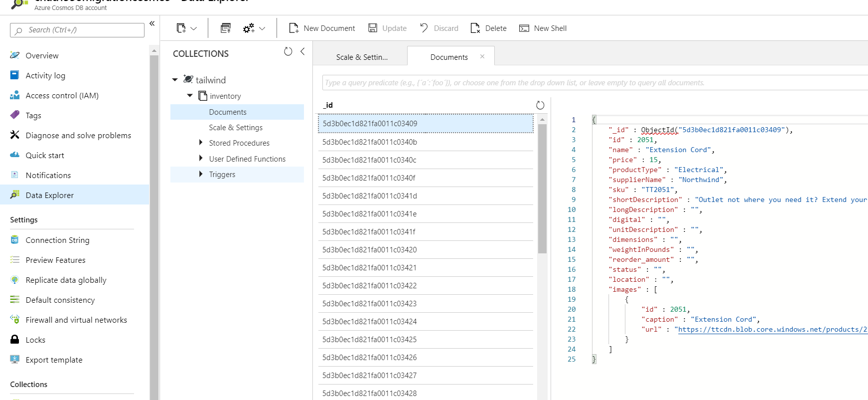Expand Triggers node
The width and height of the screenshot is (868, 400).
pyautogui.click(x=201, y=174)
